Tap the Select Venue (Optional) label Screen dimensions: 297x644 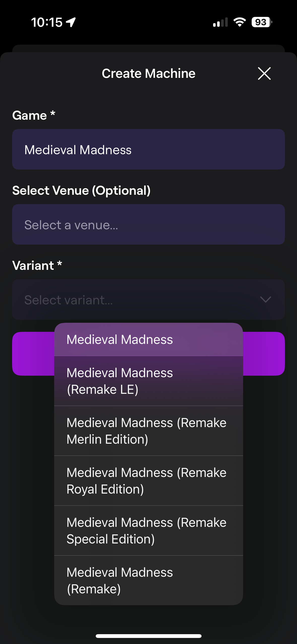pos(81,191)
